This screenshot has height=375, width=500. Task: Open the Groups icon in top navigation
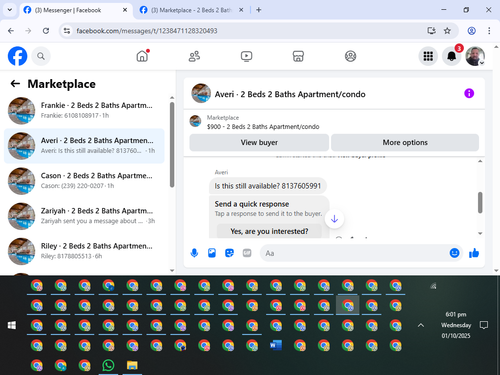(x=350, y=56)
